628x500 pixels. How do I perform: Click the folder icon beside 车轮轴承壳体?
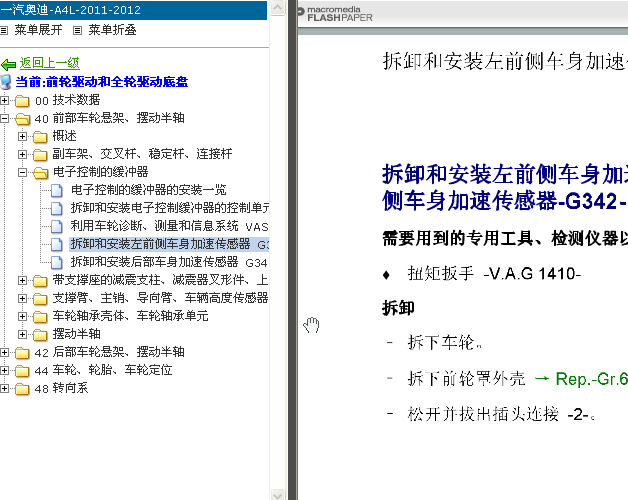click(40, 317)
